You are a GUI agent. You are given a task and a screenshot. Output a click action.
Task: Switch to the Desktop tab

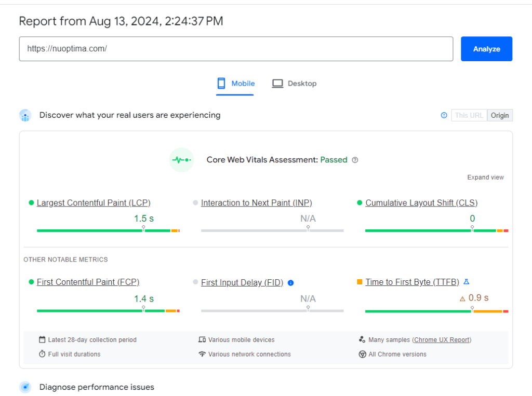[294, 84]
